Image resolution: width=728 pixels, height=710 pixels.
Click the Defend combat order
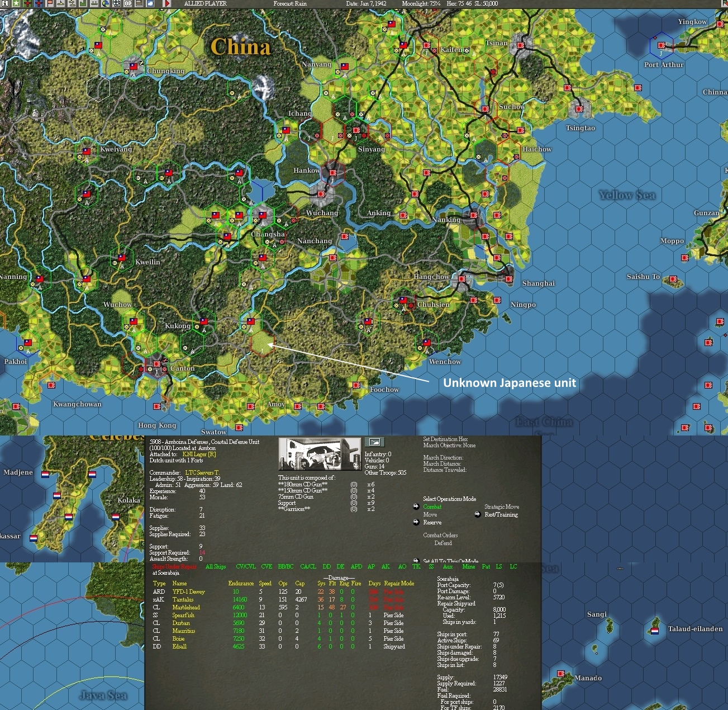pos(443,543)
